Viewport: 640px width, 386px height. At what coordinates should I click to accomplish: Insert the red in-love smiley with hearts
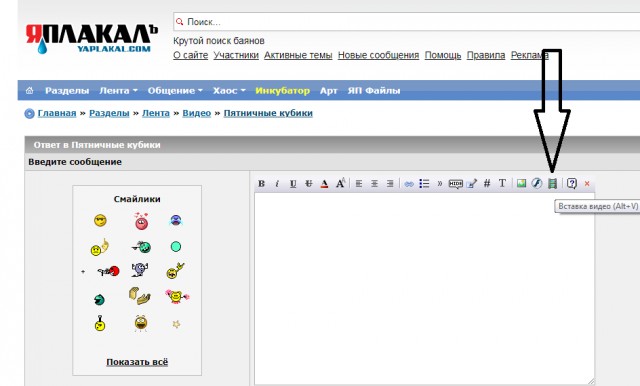pos(141,221)
